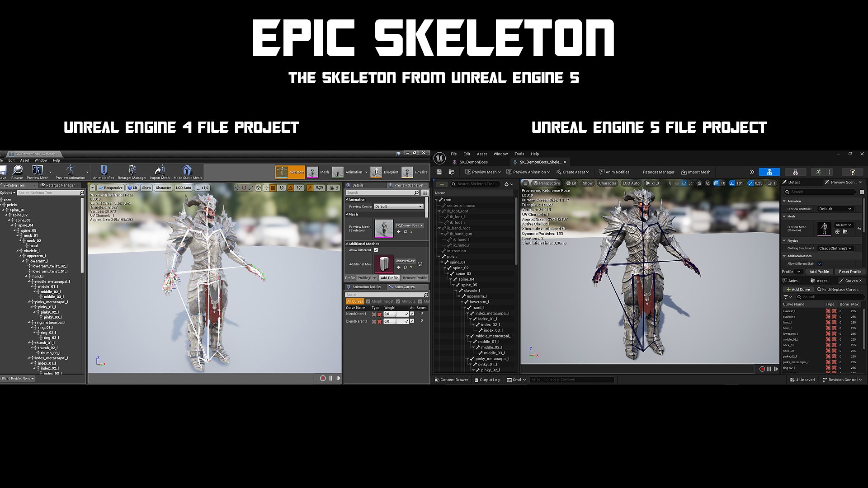The height and width of the screenshot is (488, 868).
Task: Click Reset Profile button in UE5
Action: (850, 272)
